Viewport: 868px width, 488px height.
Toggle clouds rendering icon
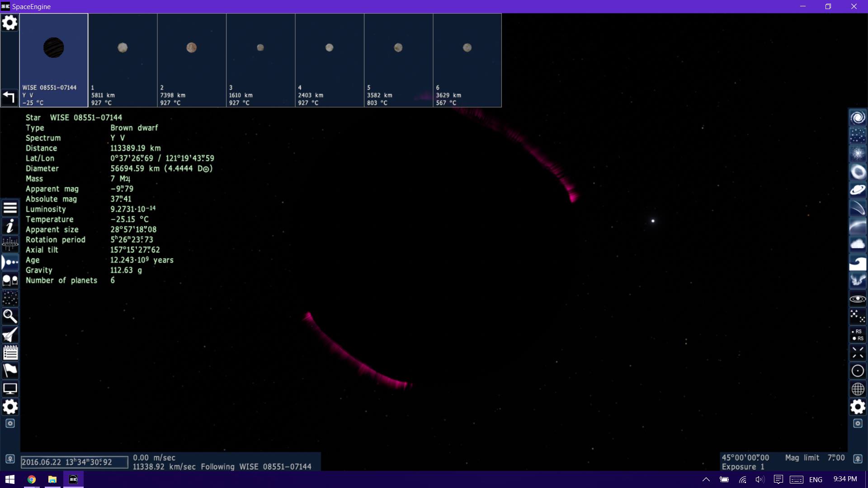click(858, 244)
